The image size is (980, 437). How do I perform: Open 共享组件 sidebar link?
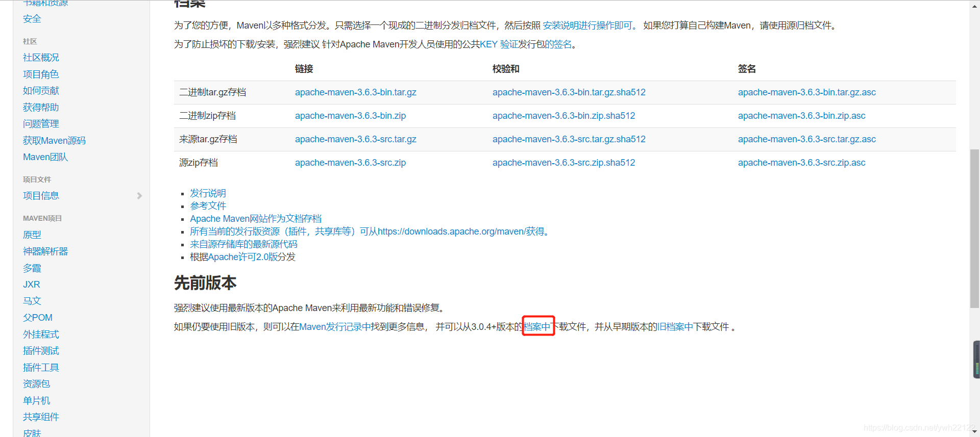point(41,417)
